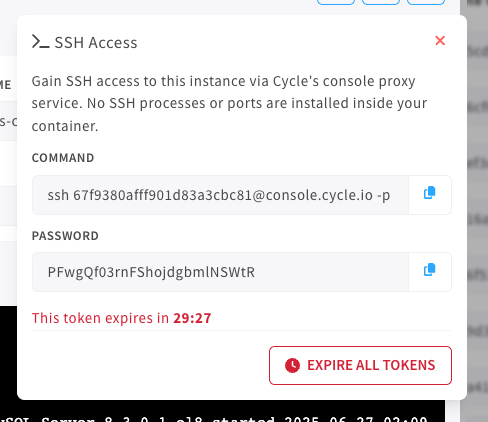Click the console proxy description paragraph
488x422 pixels.
[x=229, y=104]
